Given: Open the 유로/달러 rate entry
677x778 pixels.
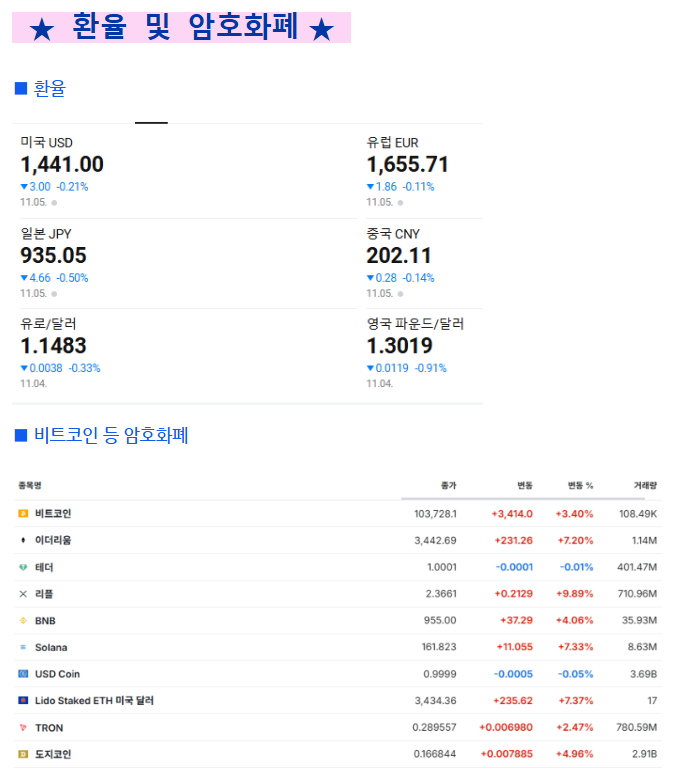Looking at the screenshot, I should 54,346.
